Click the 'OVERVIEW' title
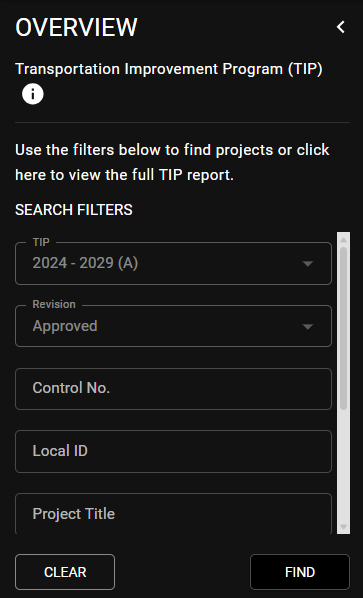The image size is (363, 598). coord(76,27)
